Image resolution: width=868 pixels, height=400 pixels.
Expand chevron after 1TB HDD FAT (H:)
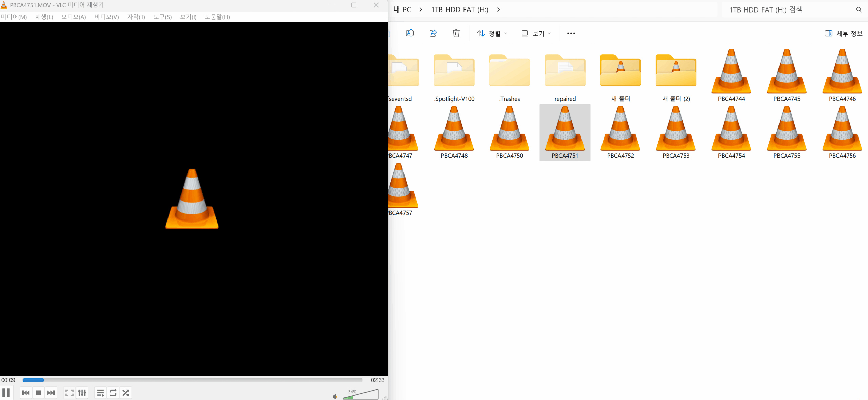498,10
